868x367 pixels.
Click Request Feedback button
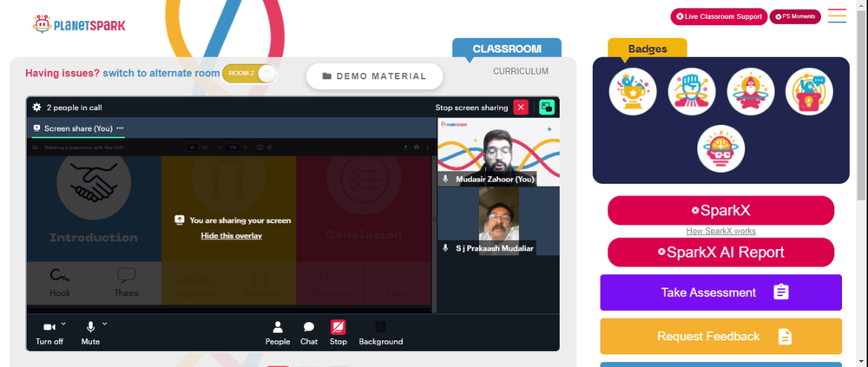720,336
